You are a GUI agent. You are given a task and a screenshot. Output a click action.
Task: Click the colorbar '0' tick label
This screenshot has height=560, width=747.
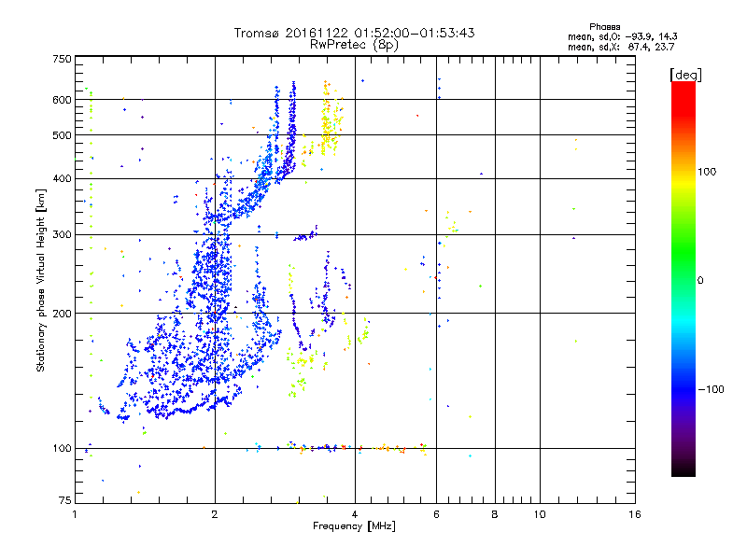[700, 281]
